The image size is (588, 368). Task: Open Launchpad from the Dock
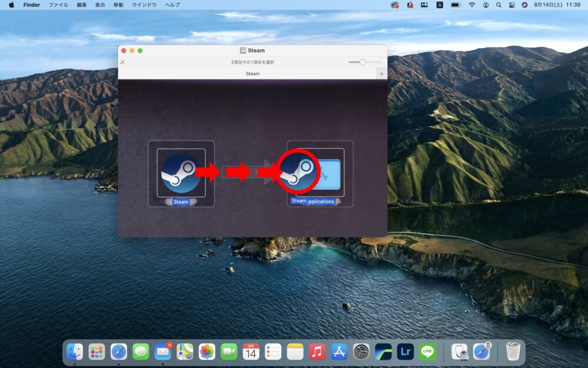click(97, 352)
